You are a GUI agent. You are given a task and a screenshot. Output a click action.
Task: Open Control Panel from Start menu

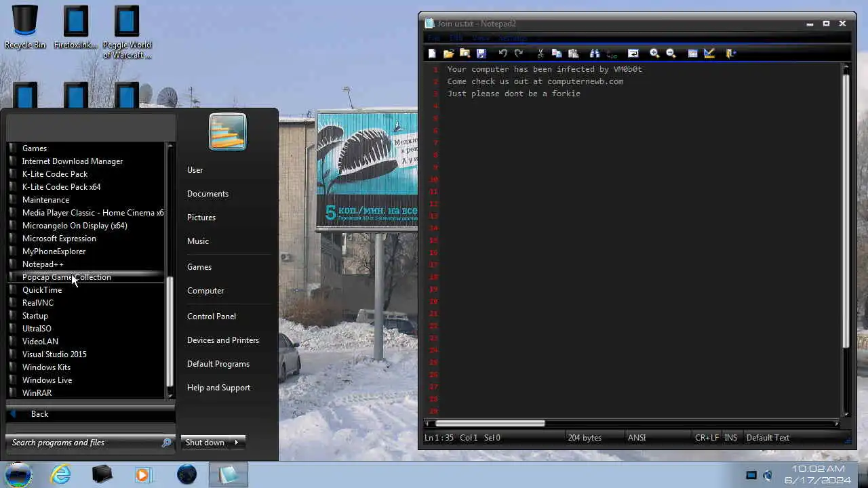212,317
